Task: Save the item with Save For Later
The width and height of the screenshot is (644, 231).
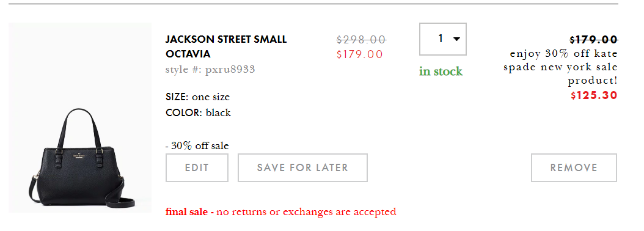Action: point(302,167)
